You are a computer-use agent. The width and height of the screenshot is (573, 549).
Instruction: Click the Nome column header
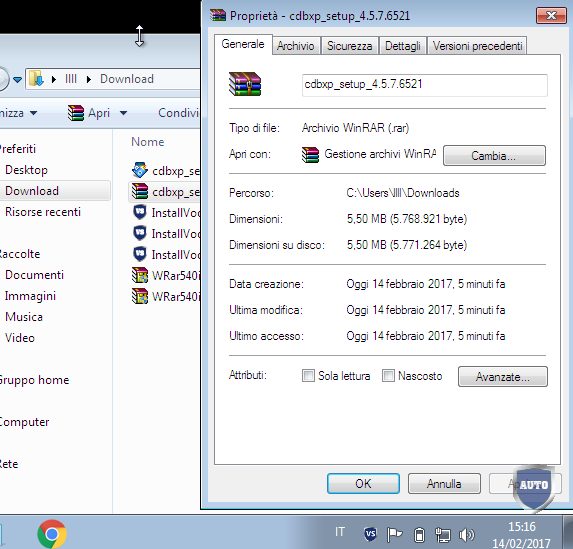(x=148, y=142)
